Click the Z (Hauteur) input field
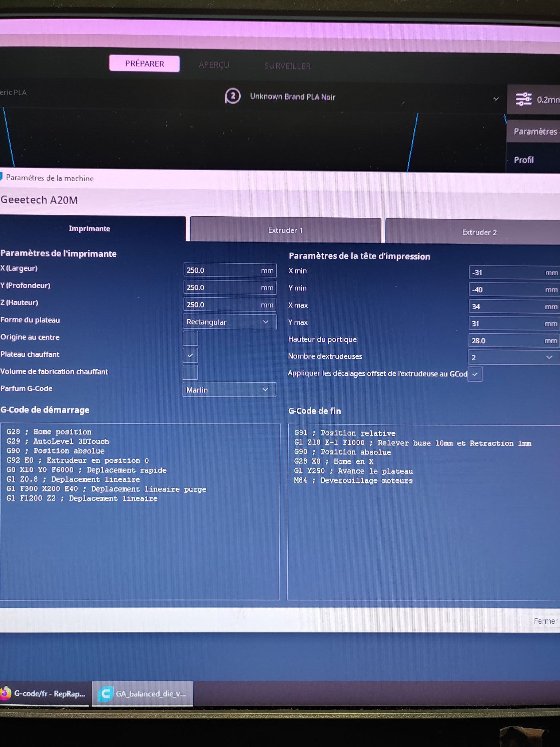 [230, 305]
